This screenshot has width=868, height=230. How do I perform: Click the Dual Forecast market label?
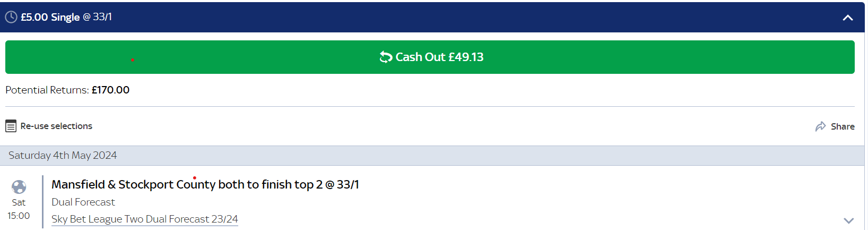(x=83, y=202)
